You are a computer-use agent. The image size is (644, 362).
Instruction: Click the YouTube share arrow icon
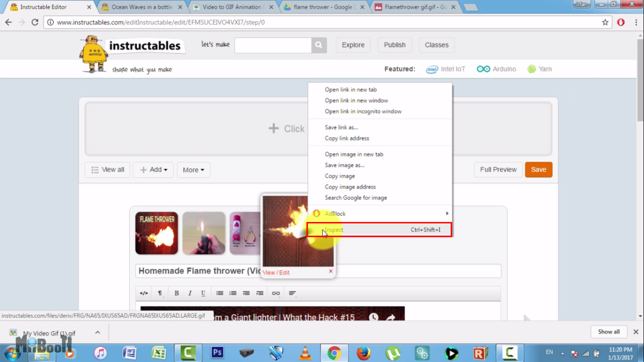pyautogui.click(x=391, y=317)
